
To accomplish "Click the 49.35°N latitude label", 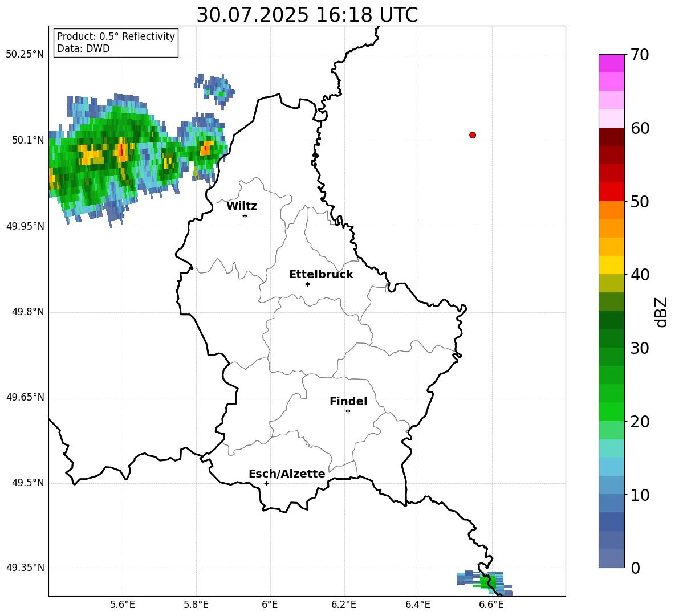I will pyautogui.click(x=25, y=568).
